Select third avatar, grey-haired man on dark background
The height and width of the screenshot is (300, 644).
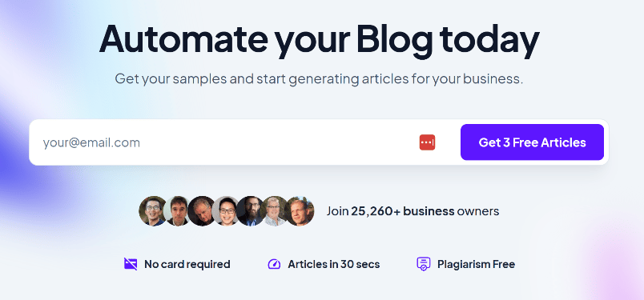pyautogui.click(x=200, y=211)
